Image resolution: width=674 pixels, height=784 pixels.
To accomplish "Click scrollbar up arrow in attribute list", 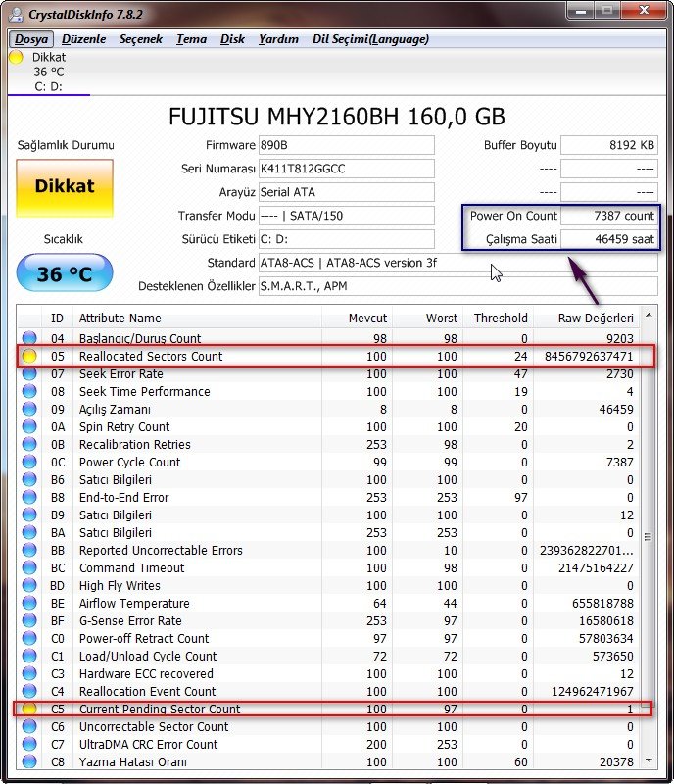I will pyautogui.click(x=649, y=315).
